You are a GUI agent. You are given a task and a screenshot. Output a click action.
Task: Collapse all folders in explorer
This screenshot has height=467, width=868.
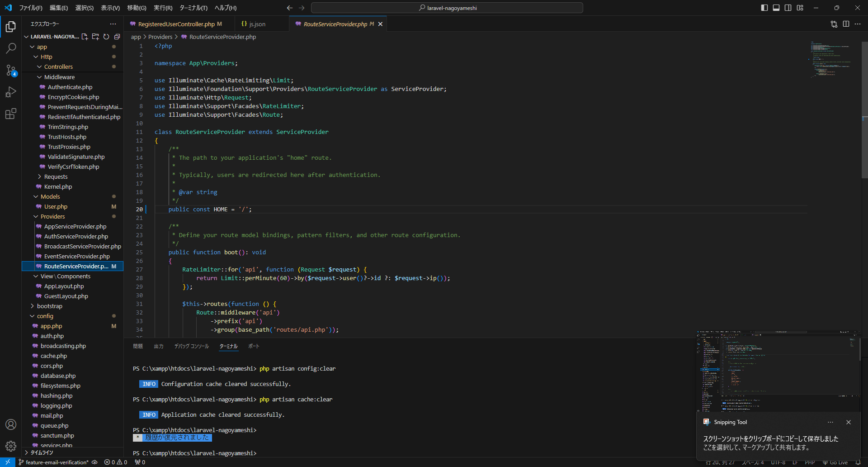pos(117,37)
